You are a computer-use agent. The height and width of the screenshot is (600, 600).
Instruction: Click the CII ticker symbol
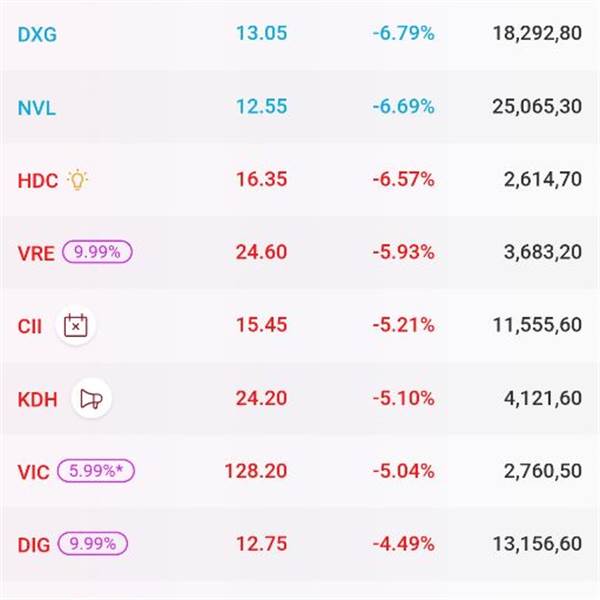[x=30, y=326]
